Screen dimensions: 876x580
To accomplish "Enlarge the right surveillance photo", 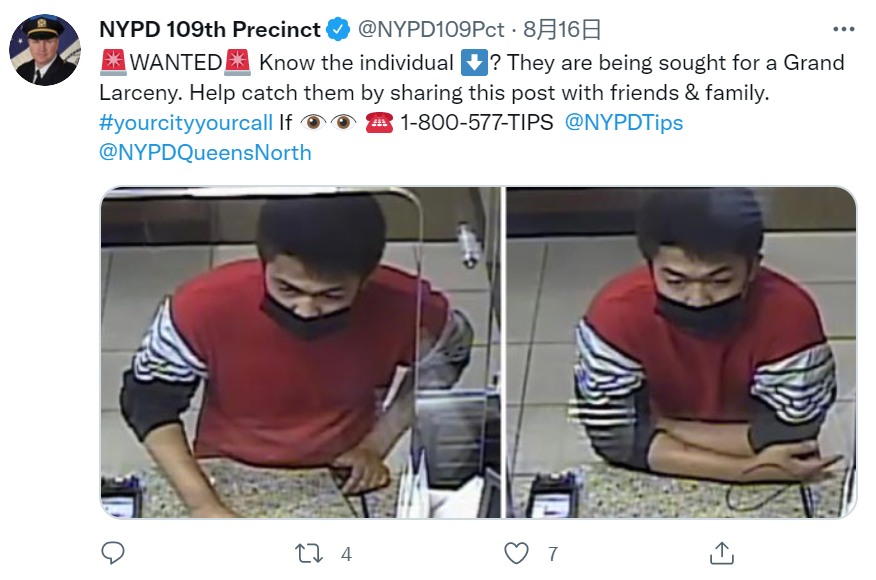I will [682, 352].
